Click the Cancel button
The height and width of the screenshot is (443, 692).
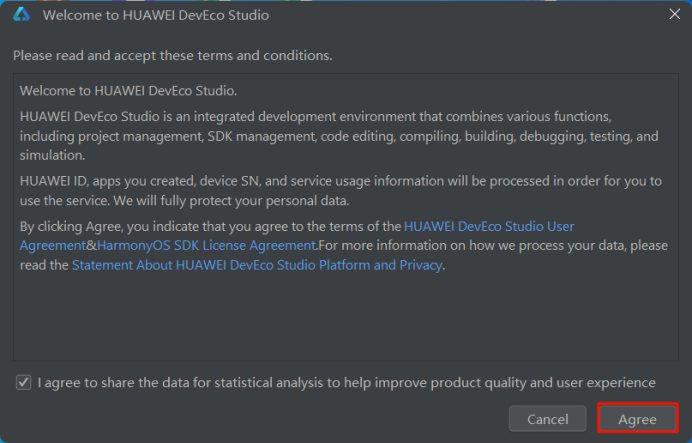tap(547, 418)
